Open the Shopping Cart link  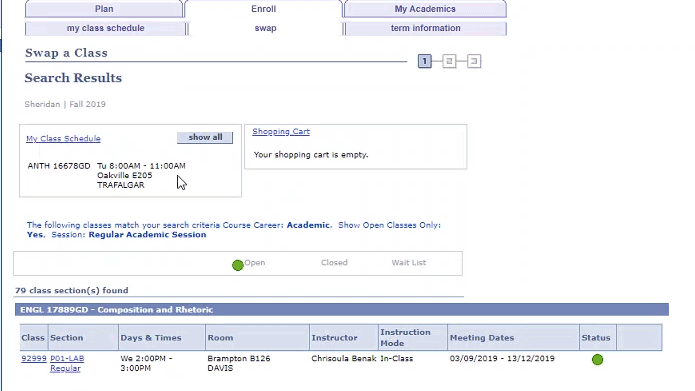(x=281, y=131)
